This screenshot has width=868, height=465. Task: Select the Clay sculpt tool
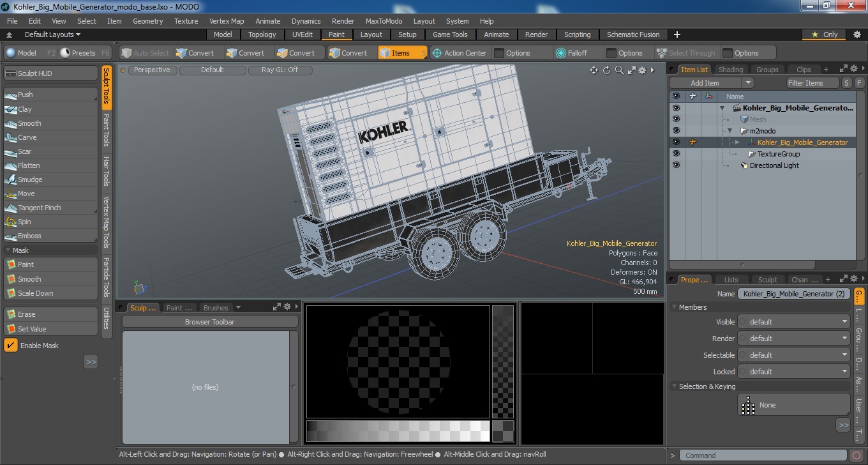[x=50, y=109]
